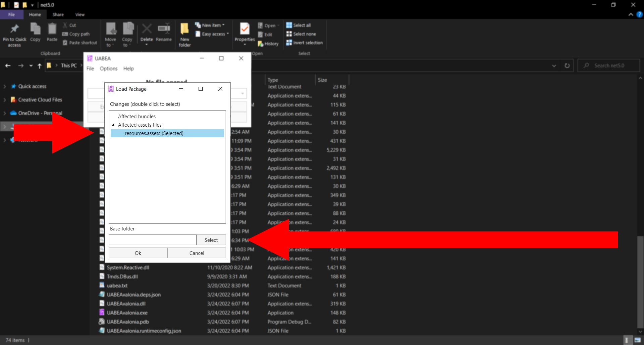
Task: Click Select all in ribbon
Action: [x=299, y=25]
